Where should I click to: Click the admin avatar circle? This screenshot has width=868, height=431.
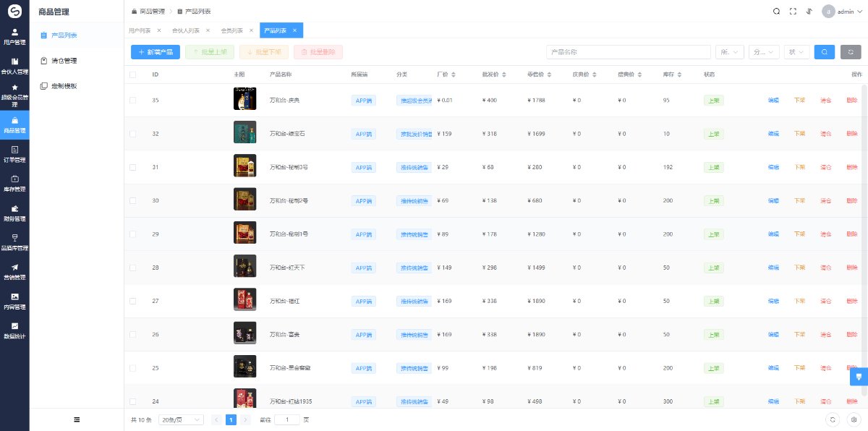[829, 12]
